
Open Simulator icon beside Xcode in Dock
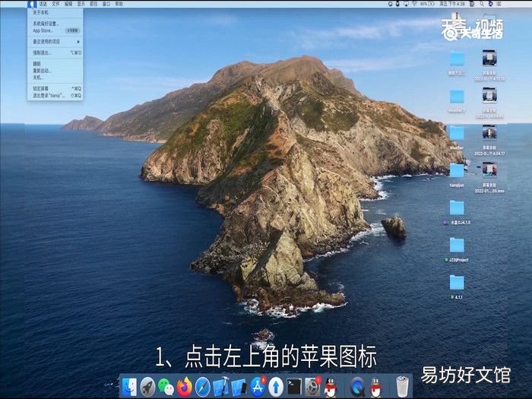239,386
